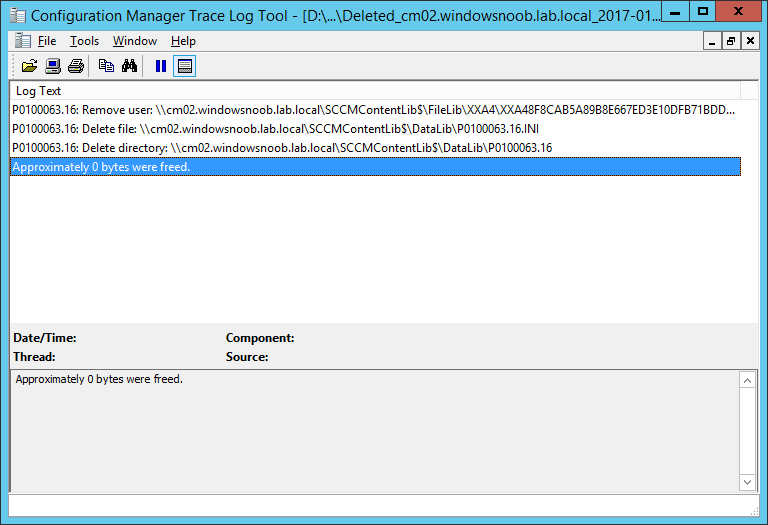Click the Date/Time label
The height and width of the screenshot is (525, 768).
[x=45, y=338]
